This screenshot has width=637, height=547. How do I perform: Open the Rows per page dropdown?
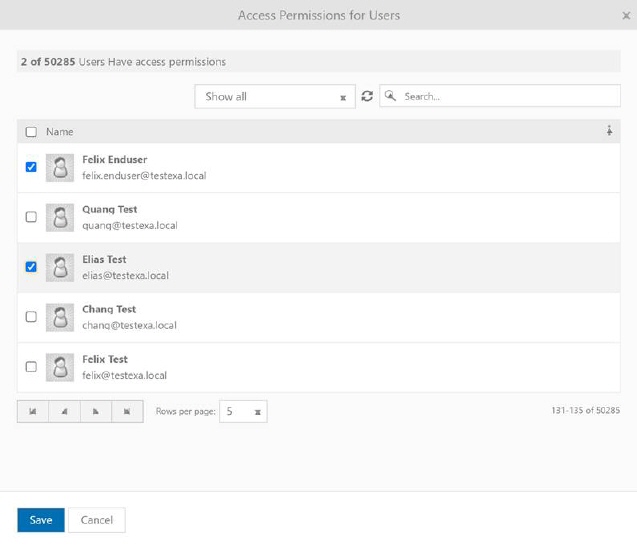(x=244, y=411)
